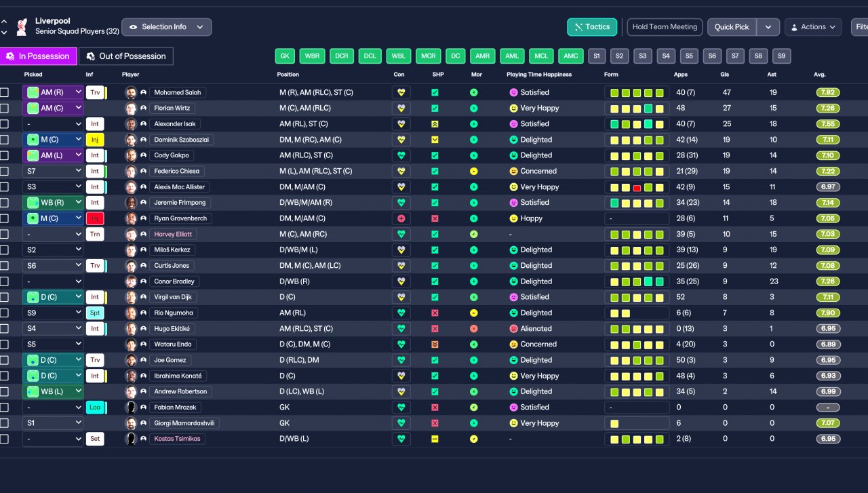
Task: Select the S1 substitute chip
Action: 597,56
